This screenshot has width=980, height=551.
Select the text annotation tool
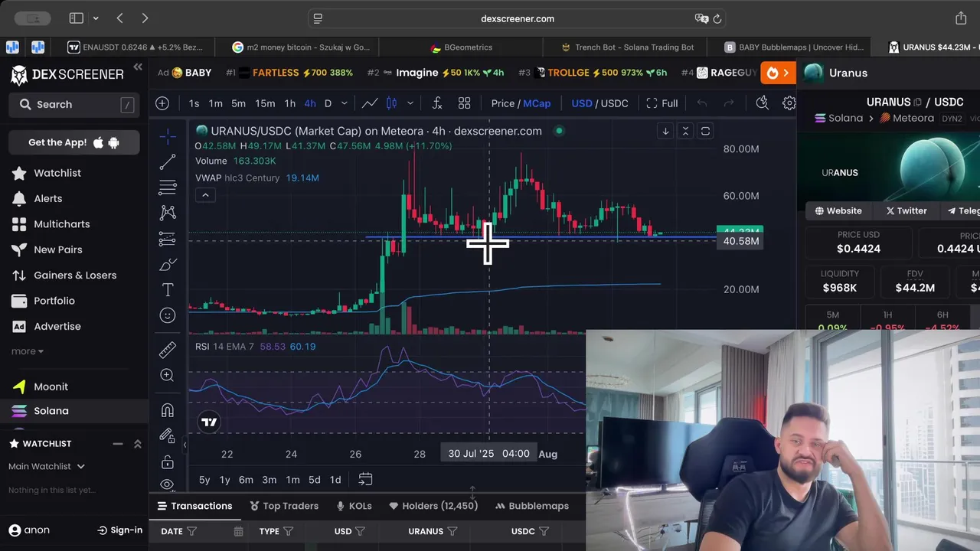[x=167, y=290]
